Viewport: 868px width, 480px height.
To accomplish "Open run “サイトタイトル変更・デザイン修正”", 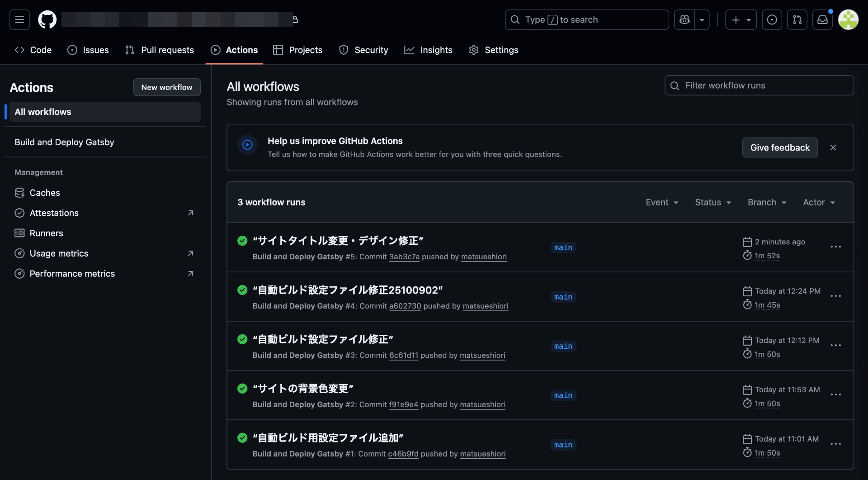I will pyautogui.click(x=338, y=241).
